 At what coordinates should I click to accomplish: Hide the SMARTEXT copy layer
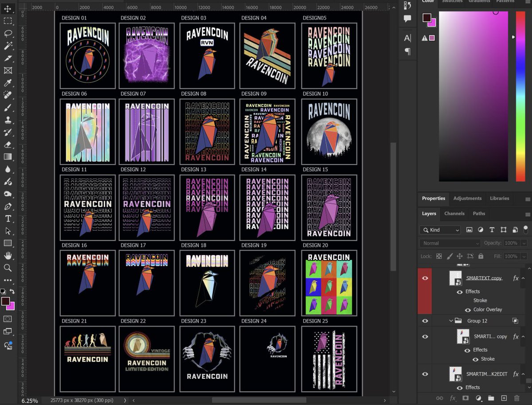(425, 278)
